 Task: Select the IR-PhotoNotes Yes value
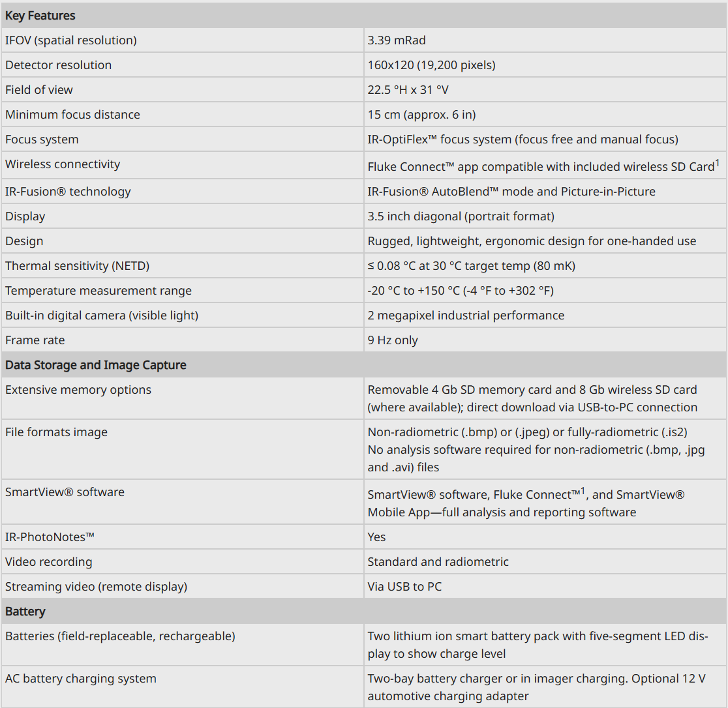tap(376, 537)
